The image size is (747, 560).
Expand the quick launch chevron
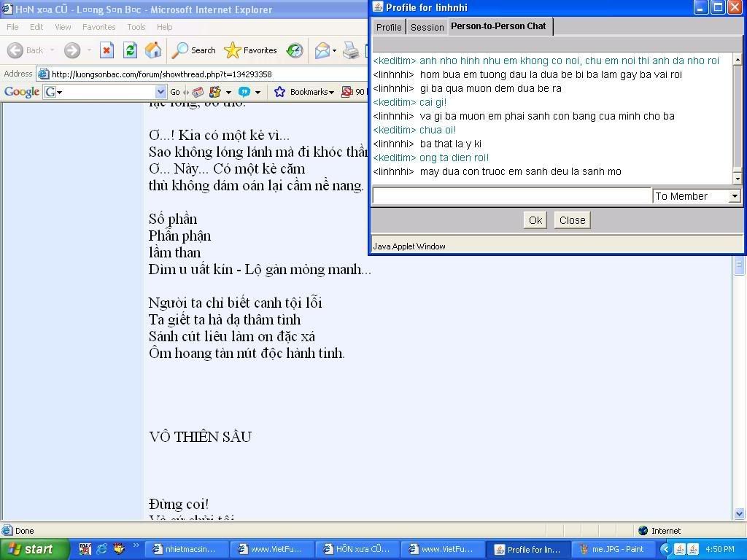[x=136, y=545]
